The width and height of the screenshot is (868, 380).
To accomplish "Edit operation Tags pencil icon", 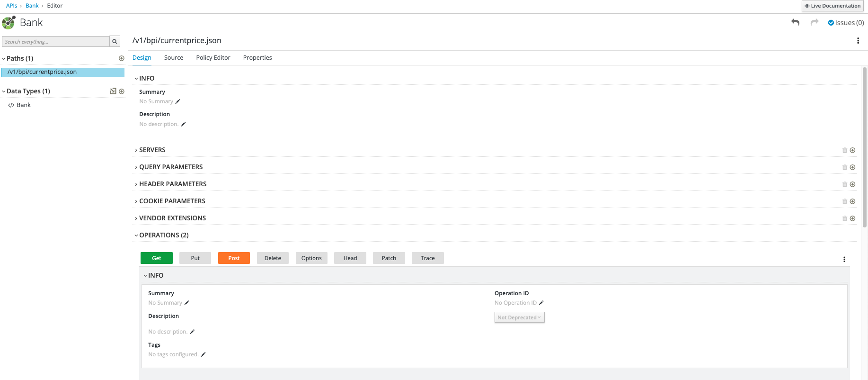I will point(204,354).
